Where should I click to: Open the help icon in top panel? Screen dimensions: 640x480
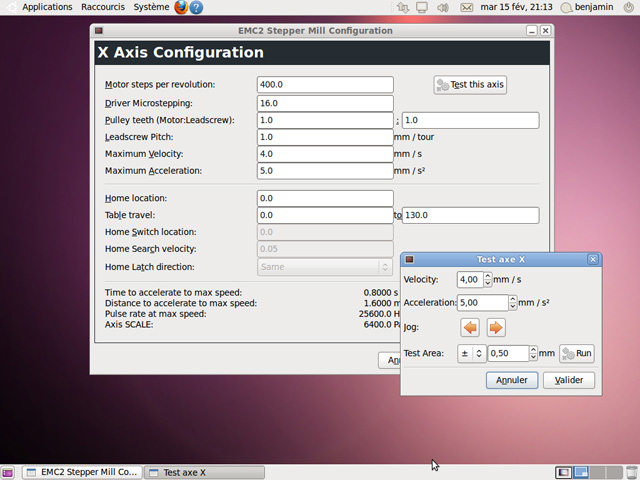point(196,7)
